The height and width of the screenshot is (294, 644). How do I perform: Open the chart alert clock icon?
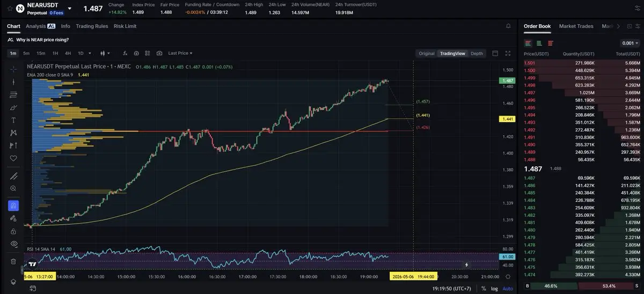136,53
